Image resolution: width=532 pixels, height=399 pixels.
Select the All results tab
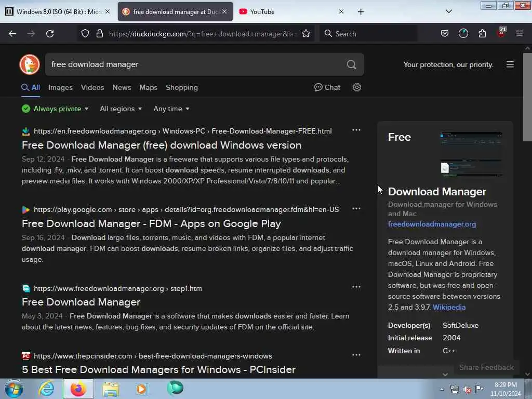(x=31, y=87)
